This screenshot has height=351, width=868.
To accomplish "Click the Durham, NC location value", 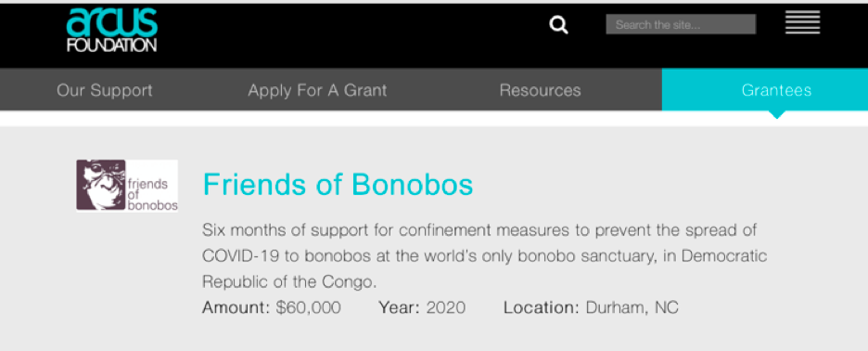I will (x=632, y=307).
